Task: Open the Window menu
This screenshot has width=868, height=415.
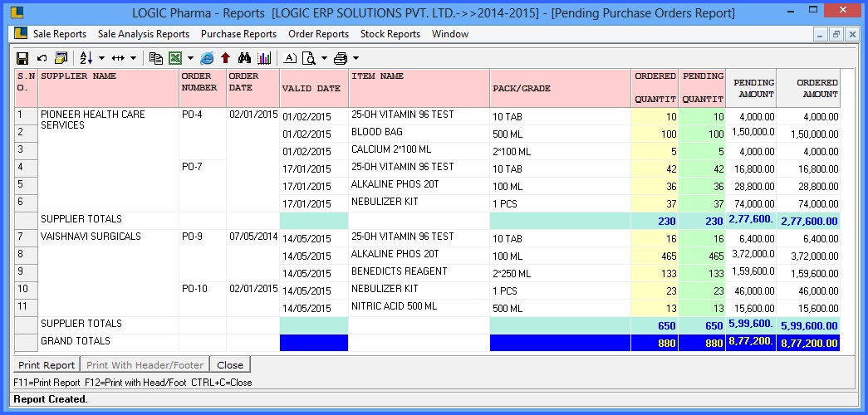Action: click(450, 34)
